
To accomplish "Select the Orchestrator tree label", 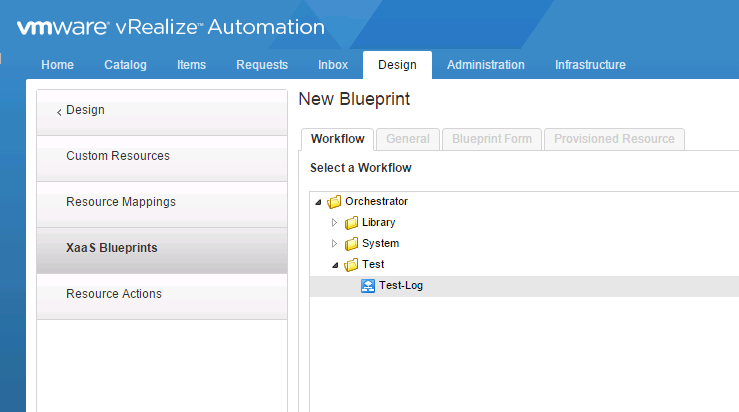I will (376, 201).
